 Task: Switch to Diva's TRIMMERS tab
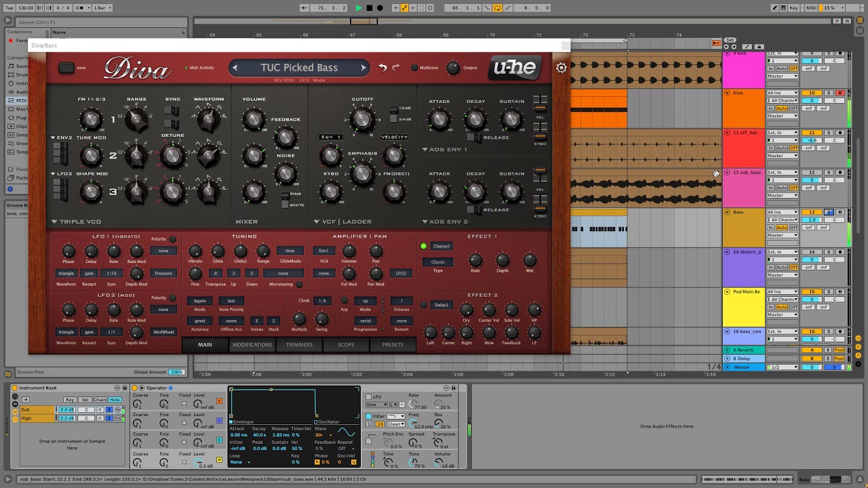299,344
